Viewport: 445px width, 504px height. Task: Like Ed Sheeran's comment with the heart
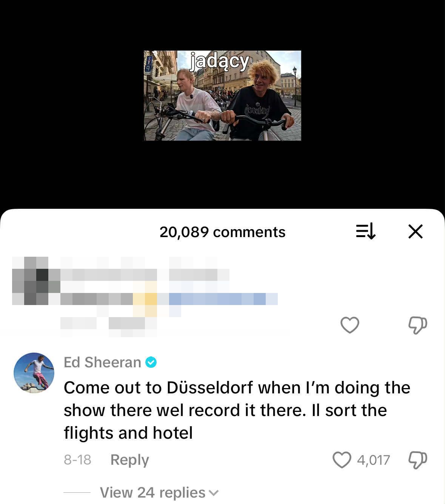(x=342, y=460)
